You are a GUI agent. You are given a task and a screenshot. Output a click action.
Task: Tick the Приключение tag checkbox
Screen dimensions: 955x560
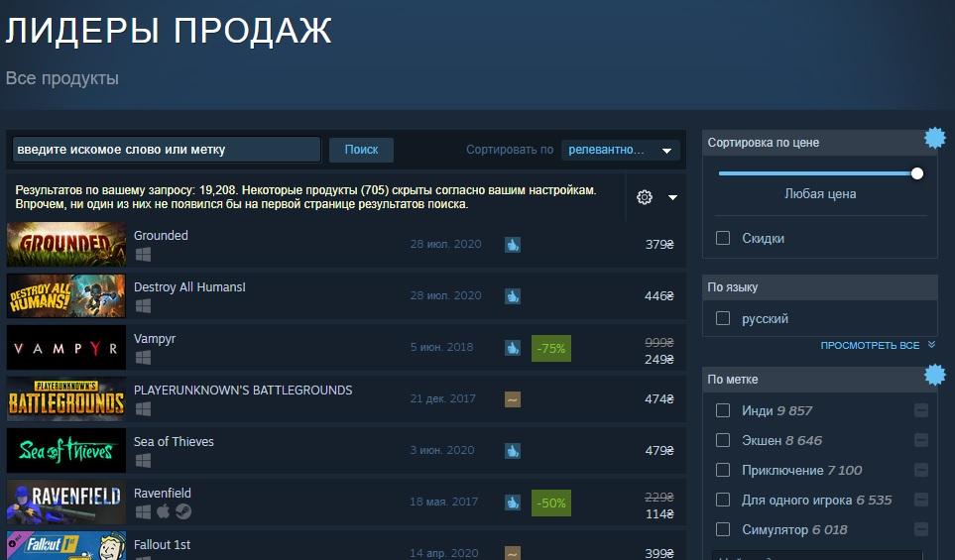coord(723,471)
